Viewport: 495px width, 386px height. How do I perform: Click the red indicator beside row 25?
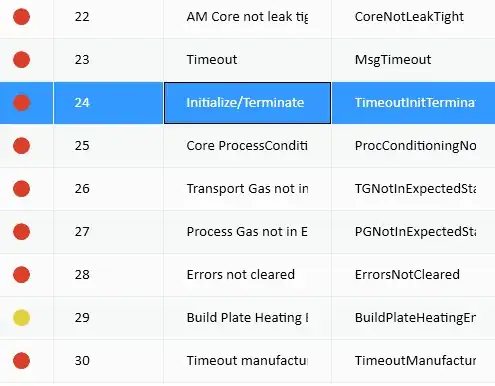click(21, 146)
